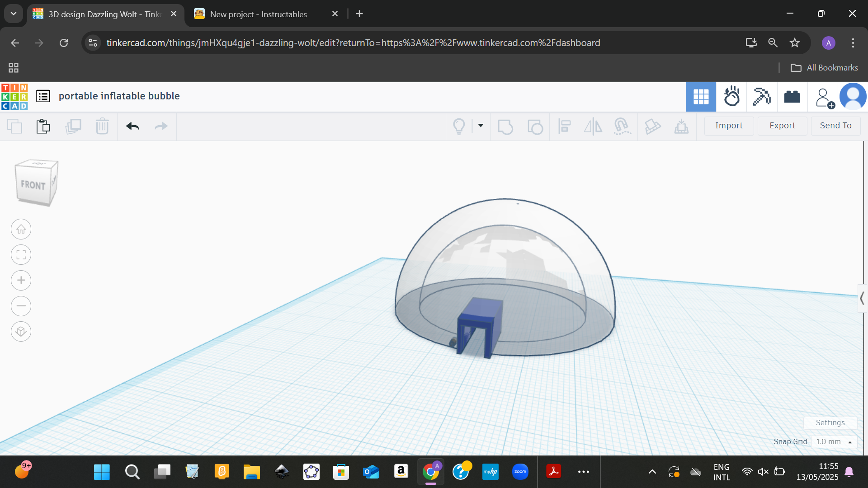The height and width of the screenshot is (488, 868).
Task: Zoom in with the plus button
Action: (x=21, y=280)
